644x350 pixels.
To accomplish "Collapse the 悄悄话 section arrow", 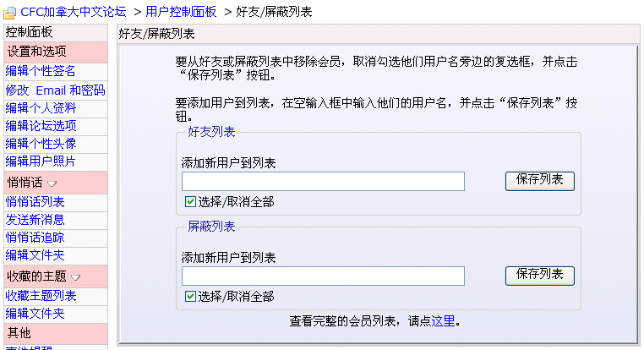I will [x=52, y=183].
